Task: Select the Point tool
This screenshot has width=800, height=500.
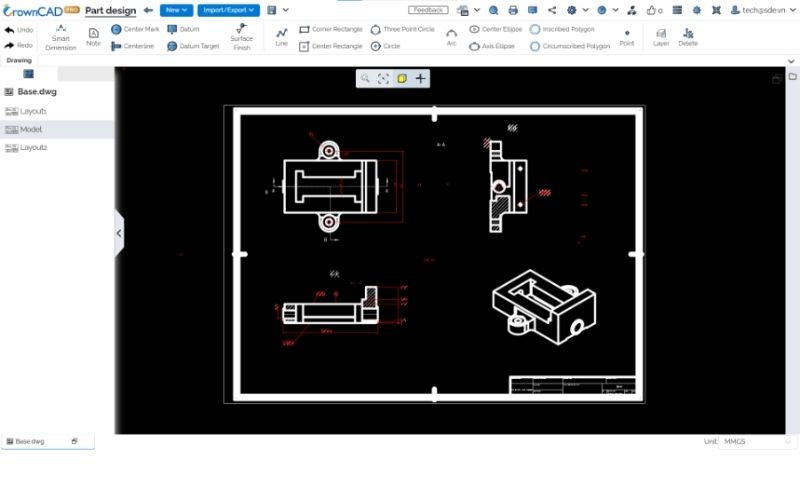Action: pyautogui.click(x=627, y=38)
